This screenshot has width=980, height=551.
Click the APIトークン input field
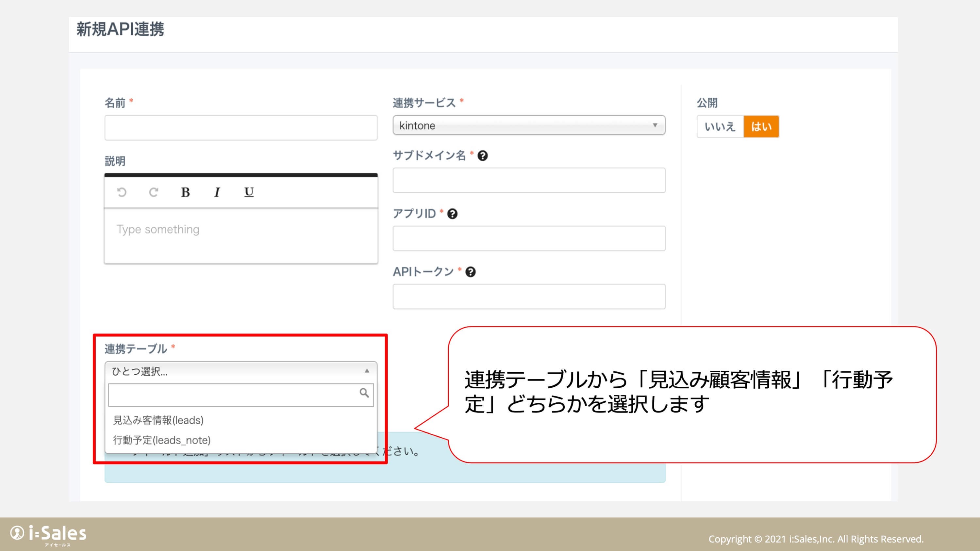click(x=529, y=297)
